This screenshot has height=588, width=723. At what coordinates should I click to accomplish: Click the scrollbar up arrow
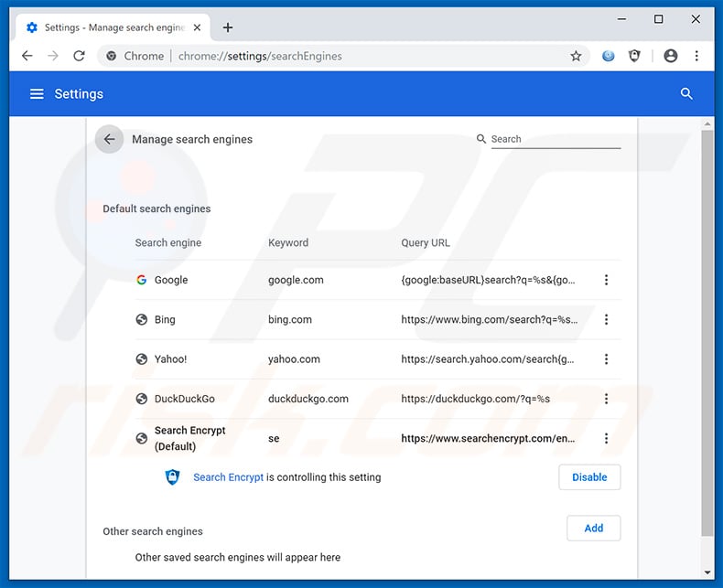point(707,124)
